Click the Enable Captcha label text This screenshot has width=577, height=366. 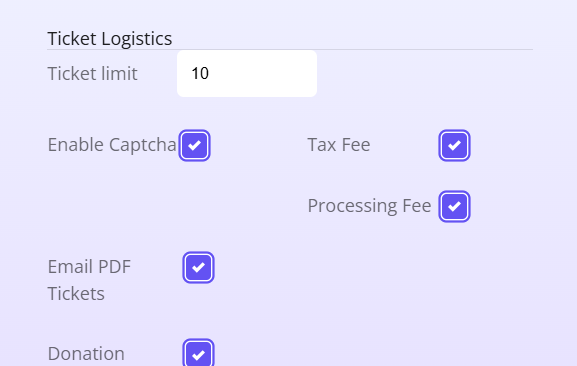pyautogui.click(x=112, y=145)
